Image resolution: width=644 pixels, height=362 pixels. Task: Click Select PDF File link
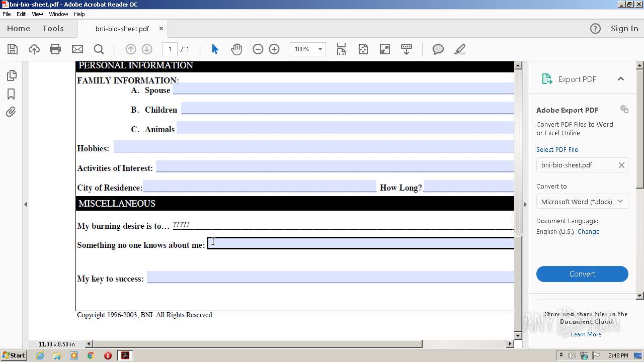point(557,150)
